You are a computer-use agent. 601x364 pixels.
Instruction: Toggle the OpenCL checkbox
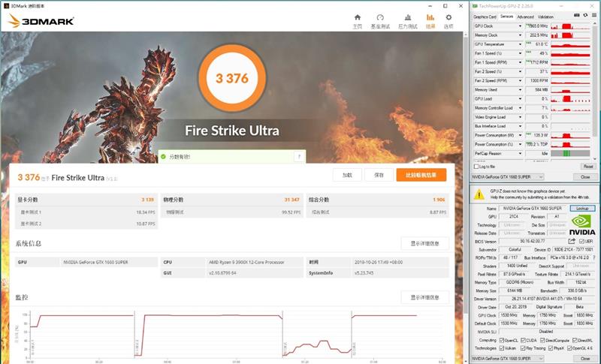pos(501,340)
